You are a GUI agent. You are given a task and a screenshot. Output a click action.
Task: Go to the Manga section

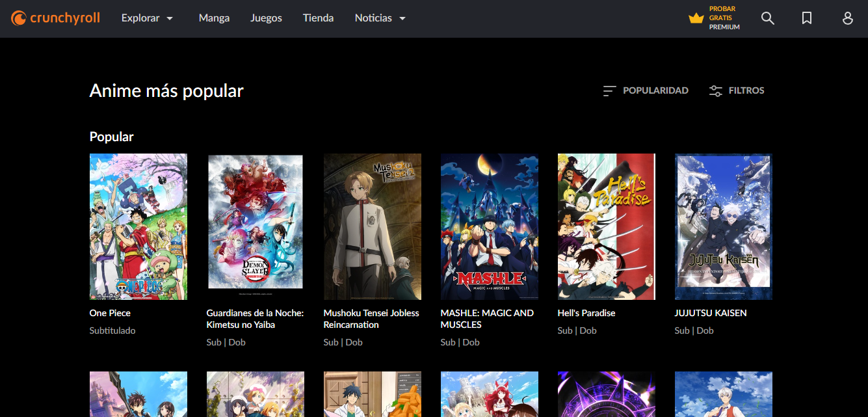click(214, 18)
